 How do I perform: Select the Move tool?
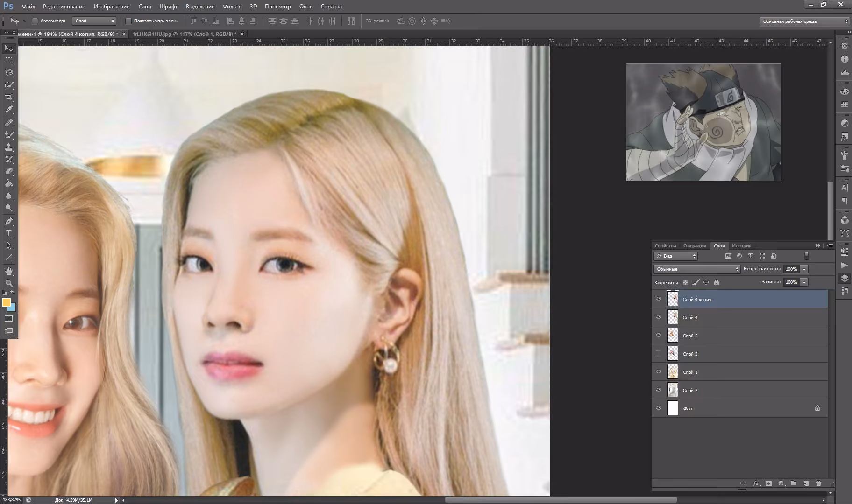point(9,49)
